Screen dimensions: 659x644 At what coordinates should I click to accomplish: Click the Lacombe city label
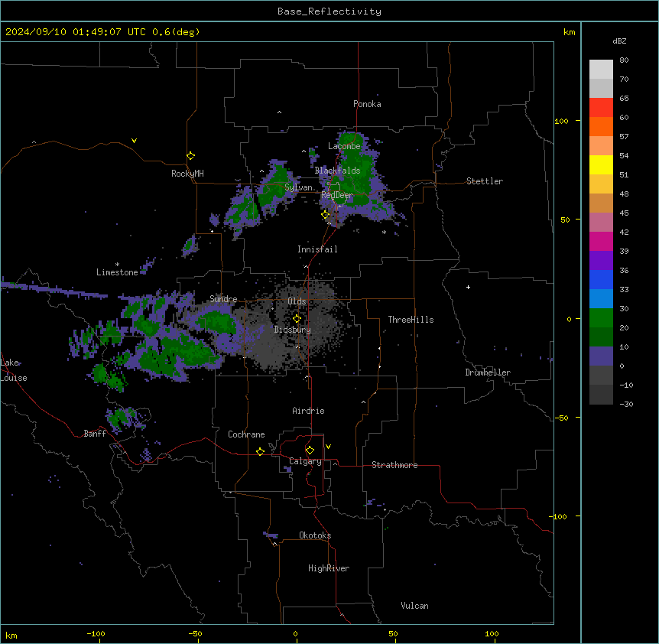[x=344, y=146]
